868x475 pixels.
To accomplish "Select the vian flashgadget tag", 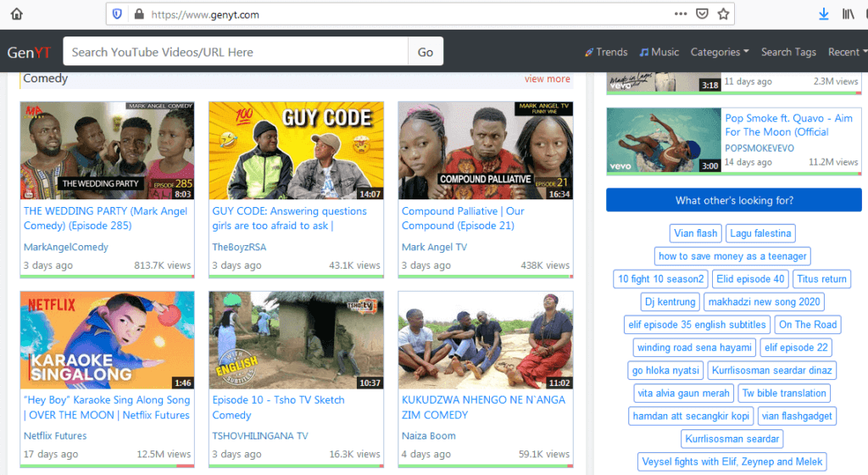I will [x=797, y=416].
